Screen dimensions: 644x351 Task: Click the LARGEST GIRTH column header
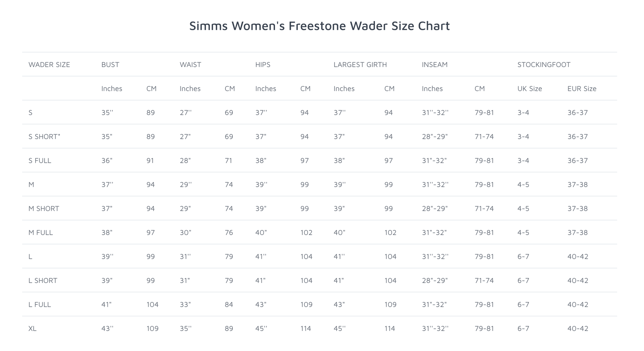(x=360, y=65)
